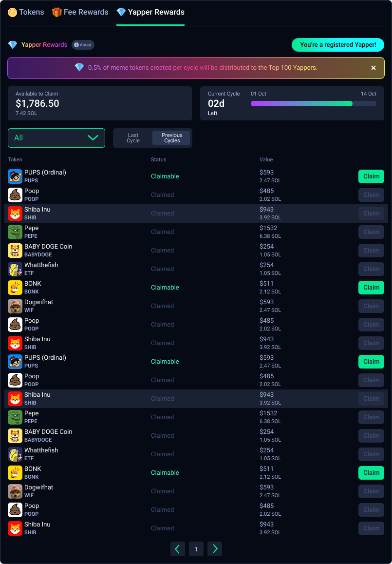The height and width of the screenshot is (564, 392).
Task: Select the Previous Cycles toggle option
Action: (x=171, y=138)
